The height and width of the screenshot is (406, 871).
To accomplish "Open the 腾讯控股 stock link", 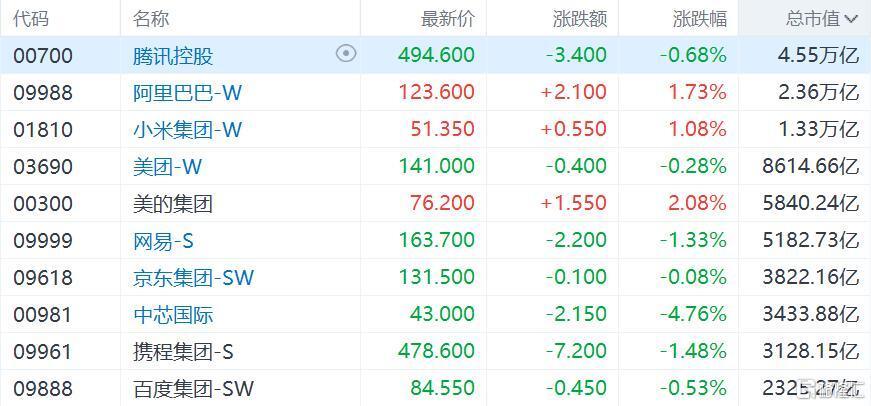I will click(x=173, y=56).
